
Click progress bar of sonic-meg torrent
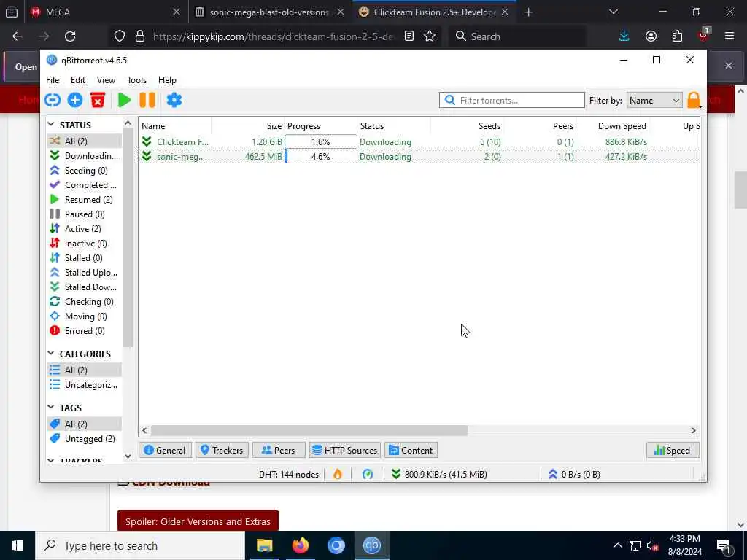coord(321,156)
